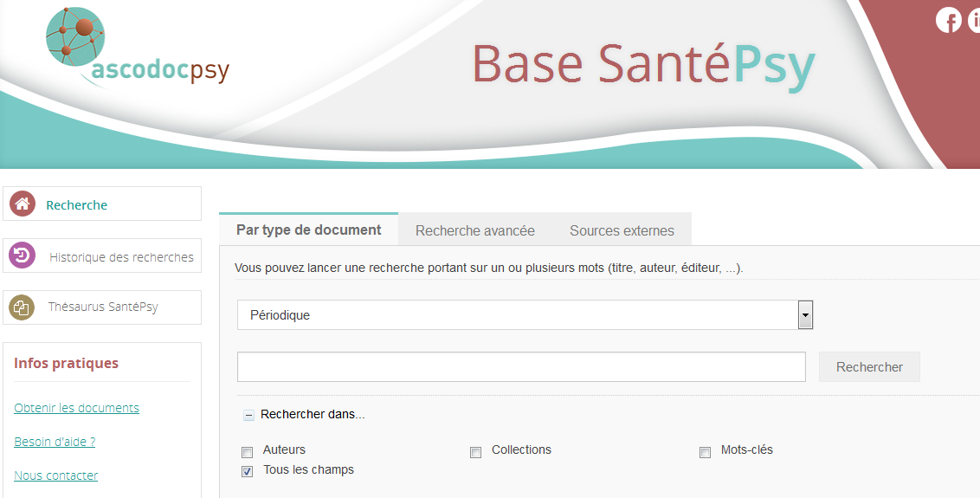Switch to Recherche avancée tab
Screen dimensions: 980x498
tap(475, 231)
